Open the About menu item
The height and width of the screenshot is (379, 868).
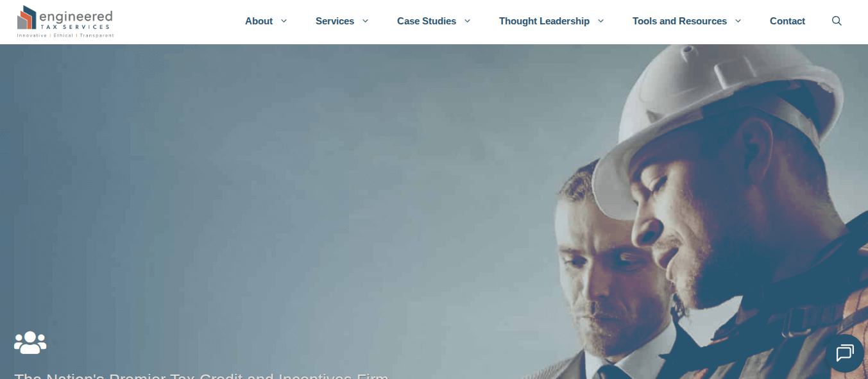point(259,21)
